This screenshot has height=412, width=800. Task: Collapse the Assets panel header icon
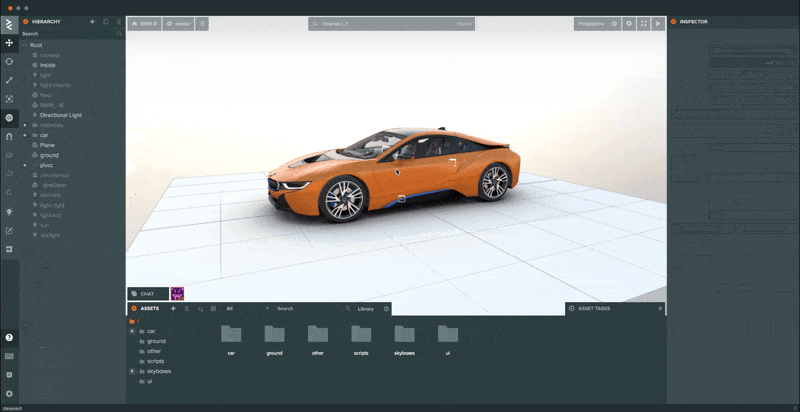pyautogui.click(x=134, y=308)
